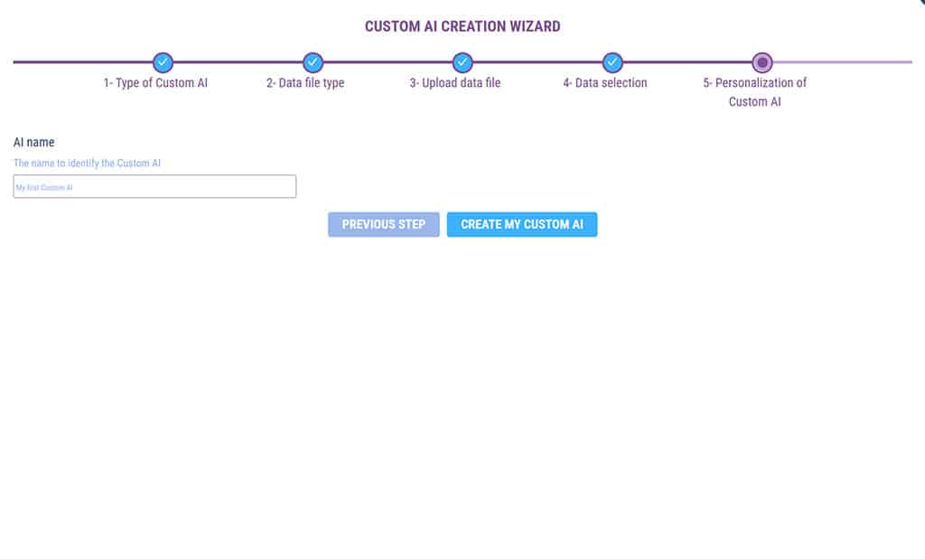The image size is (925, 560).
Task: Click the step 1 checkmark circle
Action: coord(163,62)
